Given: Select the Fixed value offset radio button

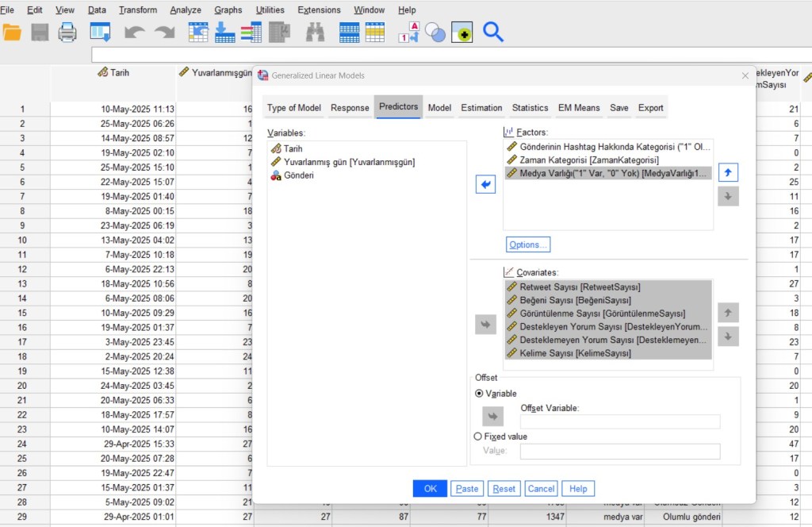Looking at the screenshot, I should [x=477, y=437].
